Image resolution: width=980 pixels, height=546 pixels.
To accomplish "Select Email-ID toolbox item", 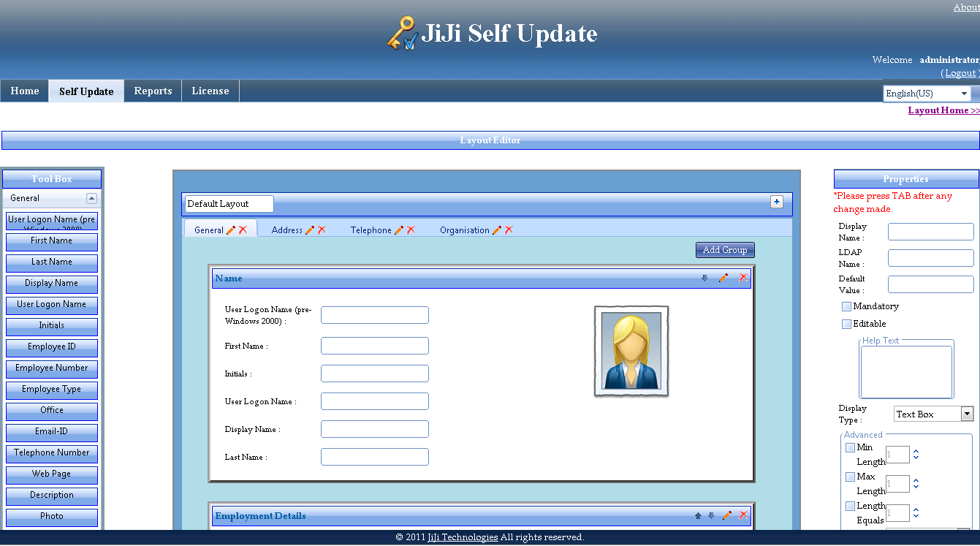I will click(52, 433).
